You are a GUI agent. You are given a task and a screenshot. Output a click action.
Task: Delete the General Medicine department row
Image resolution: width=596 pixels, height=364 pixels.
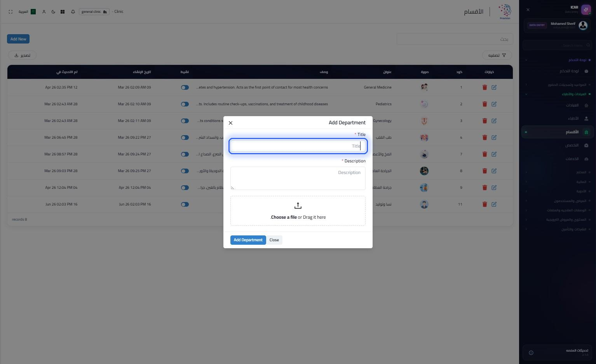[x=484, y=87]
